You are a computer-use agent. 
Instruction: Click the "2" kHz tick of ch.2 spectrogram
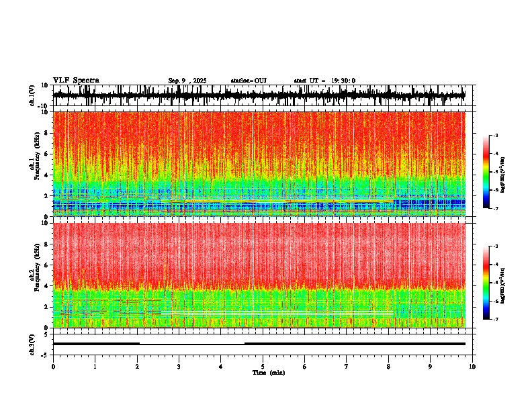point(46,307)
